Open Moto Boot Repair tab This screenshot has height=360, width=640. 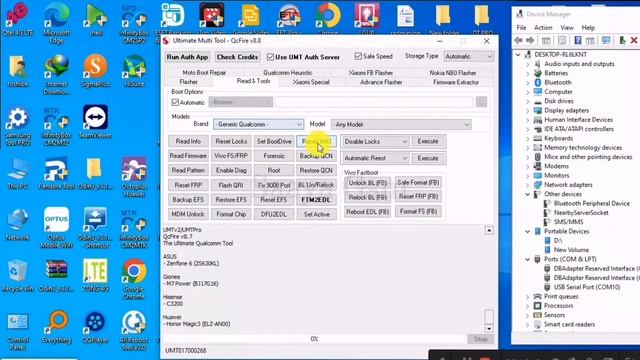click(x=204, y=73)
